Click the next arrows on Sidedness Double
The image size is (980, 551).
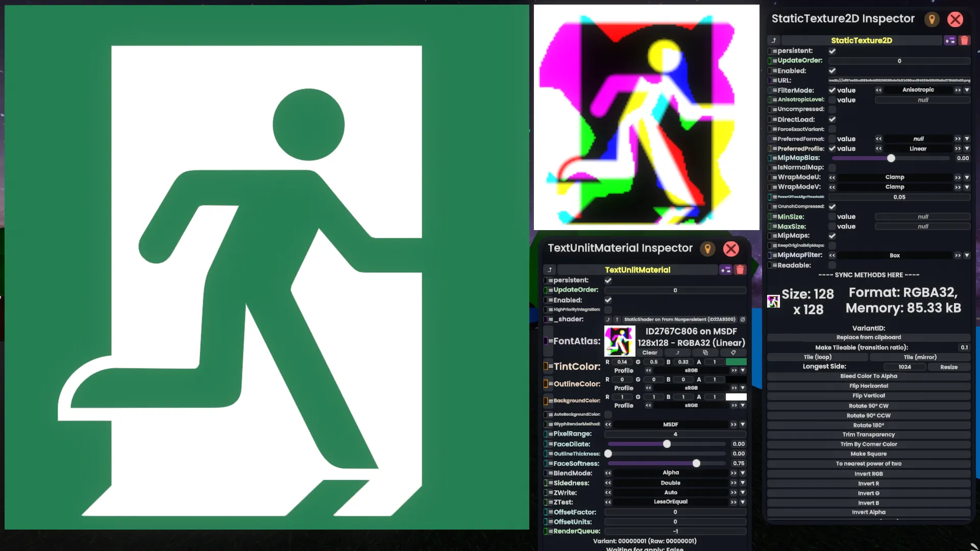pyautogui.click(x=733, y=483)
